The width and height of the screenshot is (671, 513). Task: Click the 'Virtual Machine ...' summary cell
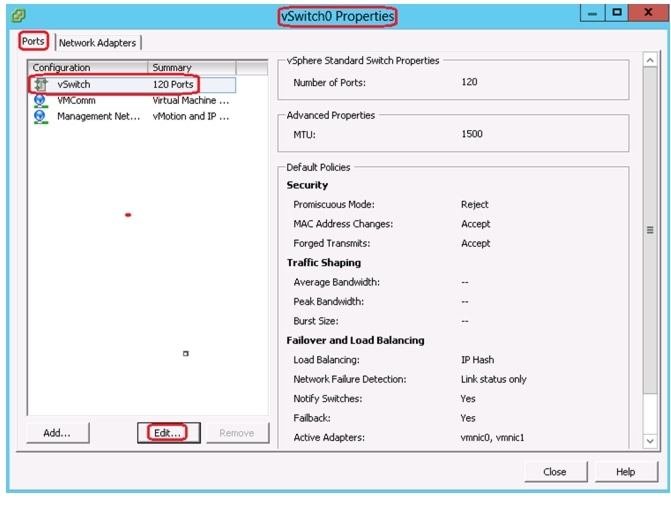tap(191, 101)
